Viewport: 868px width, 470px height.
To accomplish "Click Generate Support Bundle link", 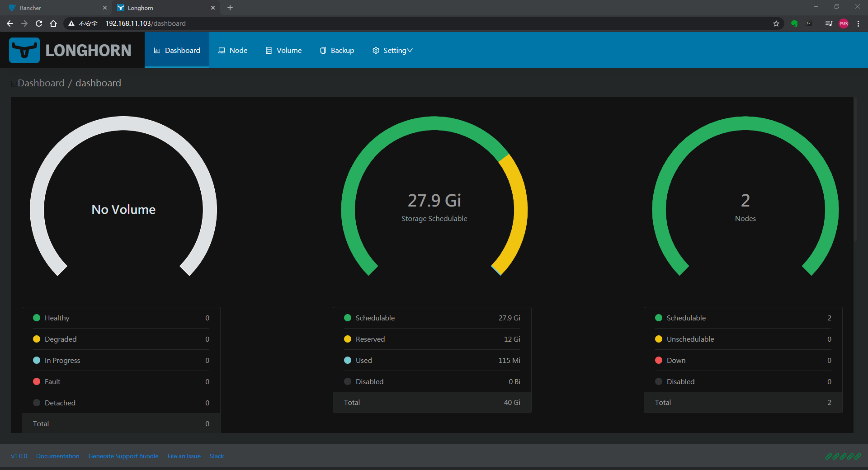I will tap(123, 456).
